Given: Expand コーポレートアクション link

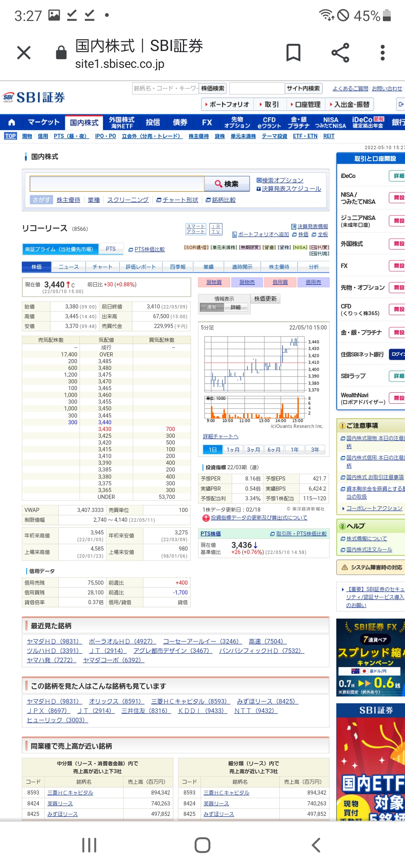Looking at the screenshot, I should pos(374,508).
